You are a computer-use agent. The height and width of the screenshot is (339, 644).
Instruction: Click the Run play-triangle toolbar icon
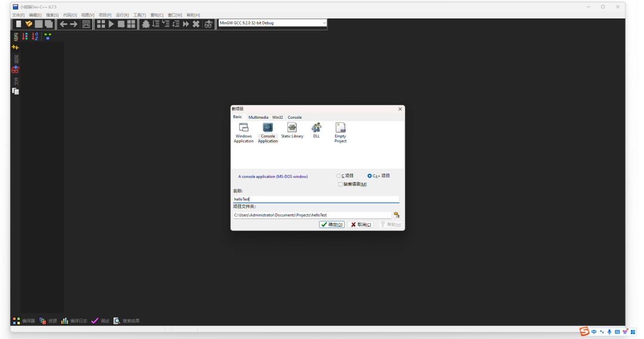112,24
